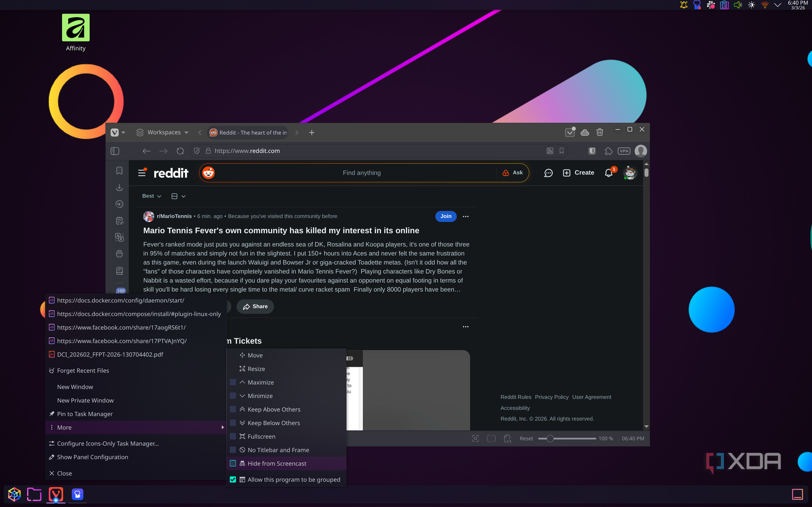Enable Keep Below Others checkbox
The image size is (812, 507).
click(233, 423)
